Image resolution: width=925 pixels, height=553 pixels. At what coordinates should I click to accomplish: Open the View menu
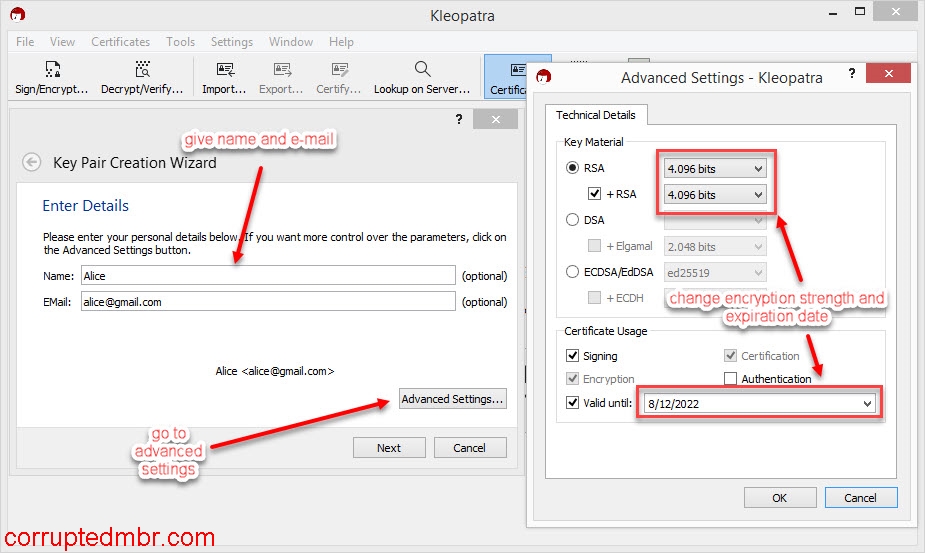pos(62,42)
